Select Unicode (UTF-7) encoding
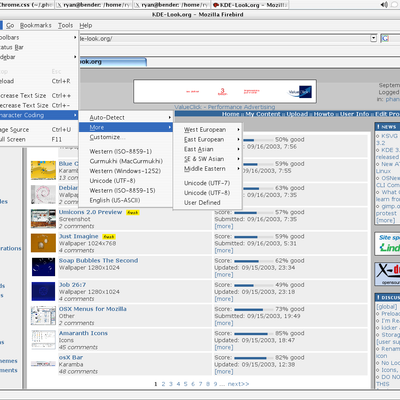 (x=207, y=183)
